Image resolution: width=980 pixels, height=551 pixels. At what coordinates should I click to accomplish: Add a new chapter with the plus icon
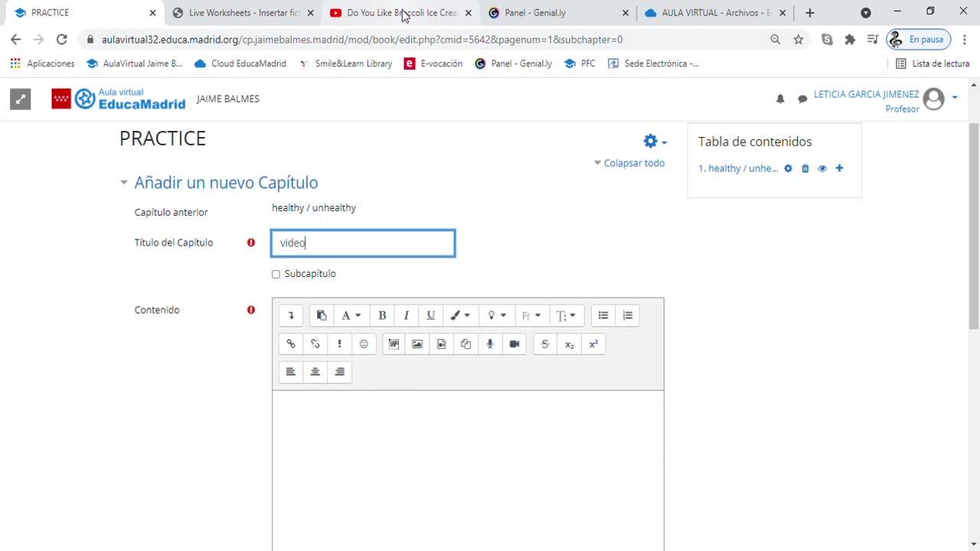tap(839, 168)
